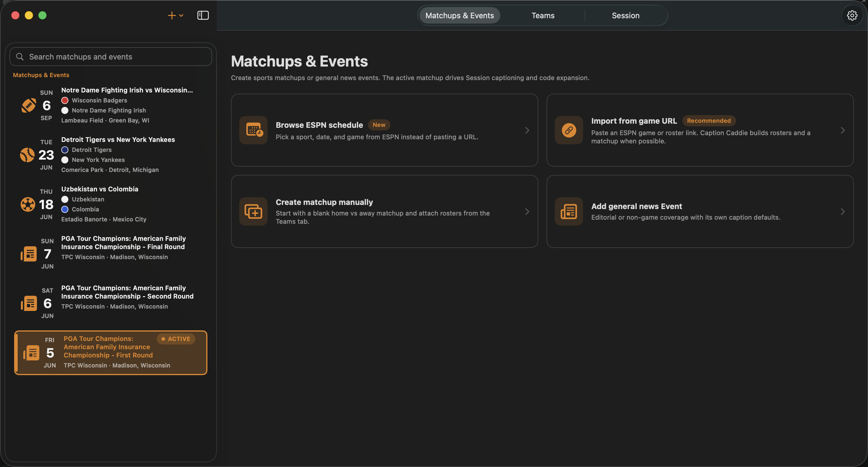
Task: Click the Uzbekistan white color dot
Action: [x=65, y=199]
